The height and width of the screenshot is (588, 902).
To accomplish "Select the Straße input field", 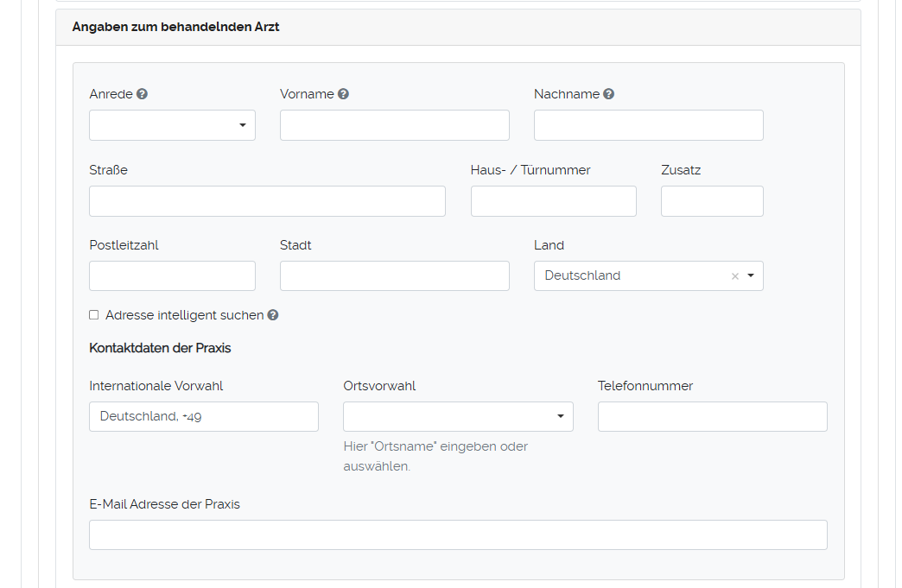I will (267, 201).
